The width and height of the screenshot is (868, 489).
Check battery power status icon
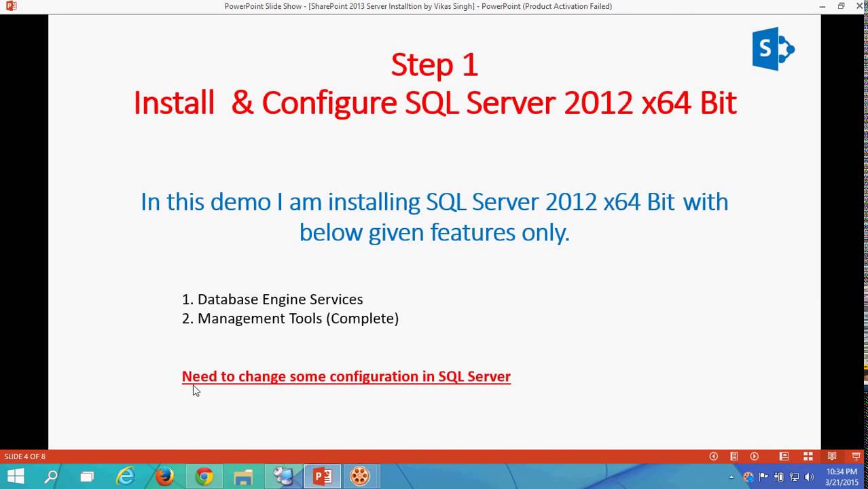click(778, 477)
